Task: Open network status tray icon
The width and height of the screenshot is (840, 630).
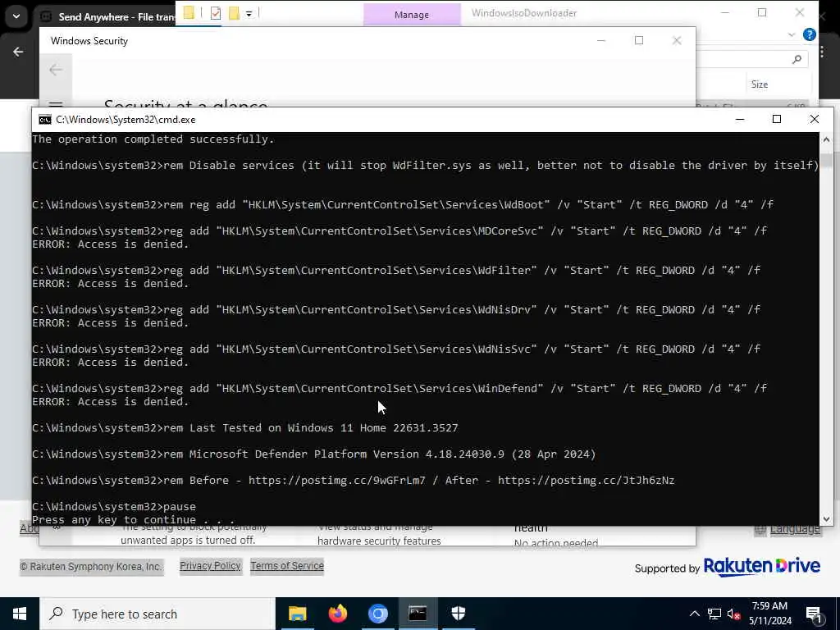Action: click(714, 614)
